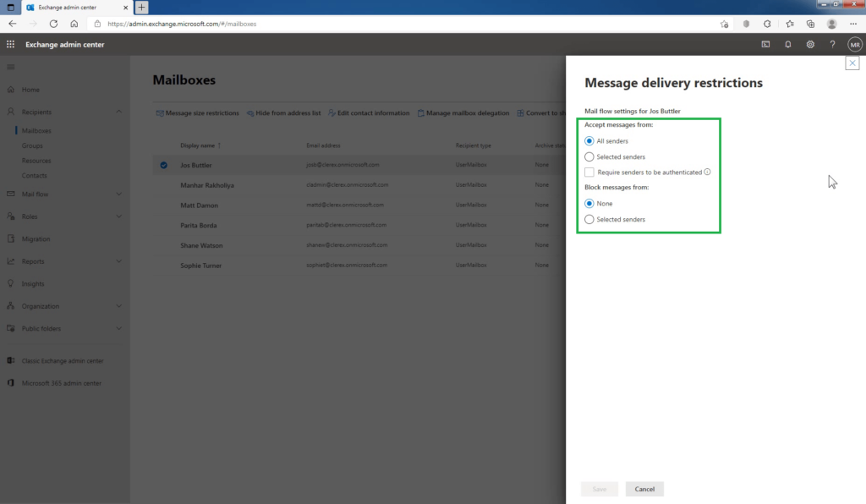Open Matt Damon mailbox row

pyautogui.click(x=359, y=205)
